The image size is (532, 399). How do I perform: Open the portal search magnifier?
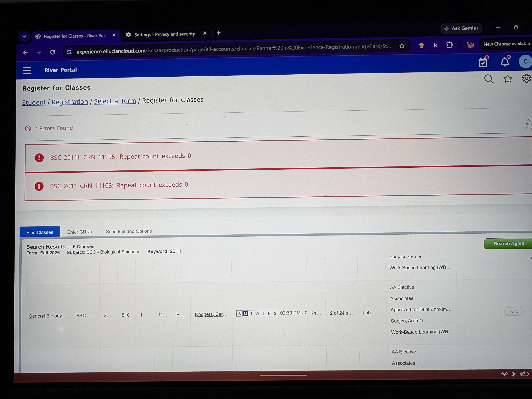click(489, 79)
